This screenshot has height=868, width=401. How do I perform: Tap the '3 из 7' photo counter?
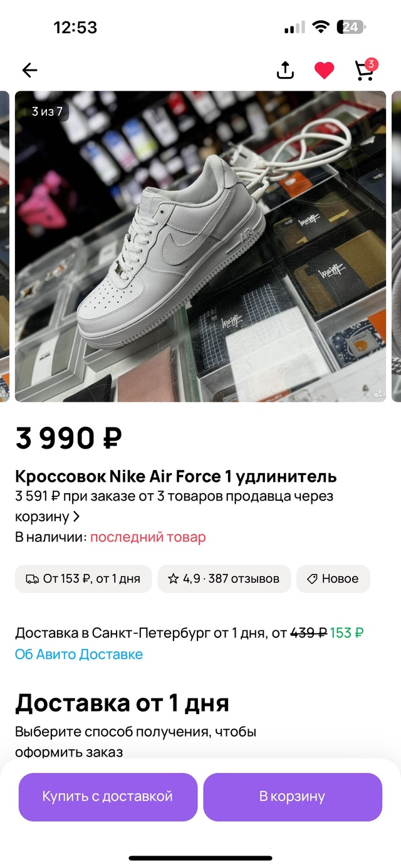click(48, 111)
